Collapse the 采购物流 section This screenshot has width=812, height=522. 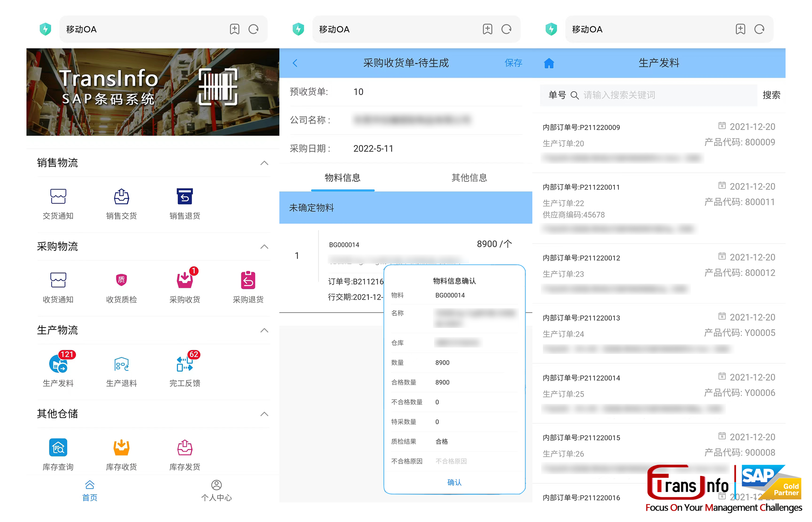pyautogui.click(x=264, y=247)
